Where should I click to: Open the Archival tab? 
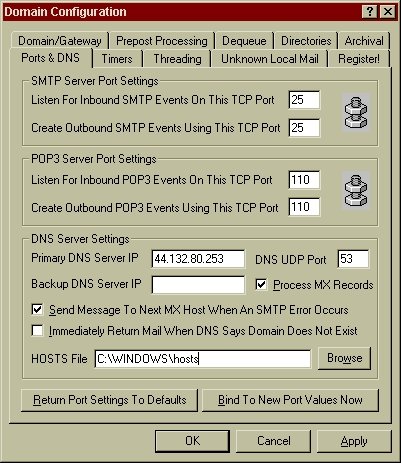tap(364, 41)
